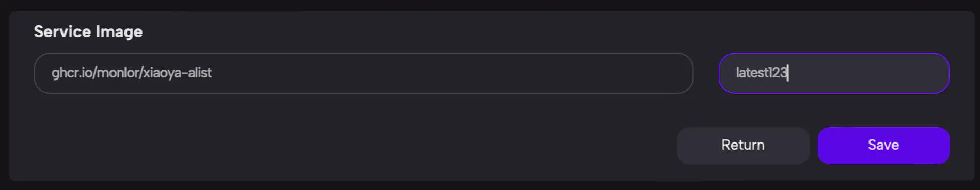Activate the purple-outlined tag field

pos(834,73)
